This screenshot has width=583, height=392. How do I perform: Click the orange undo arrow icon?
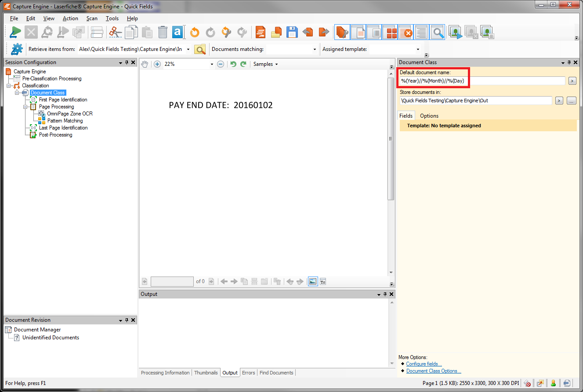[194, 32]
